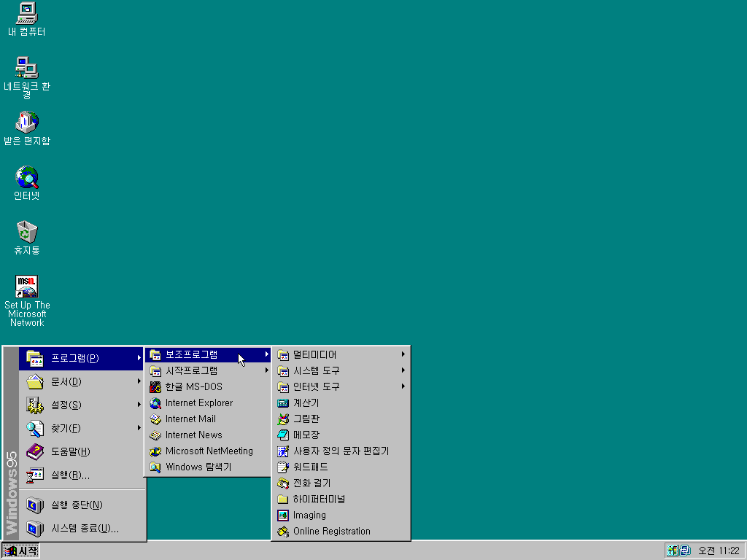Expand the 찾기(F) submenu arrow
Screen dimensions: 747x560
pos(139,427)
